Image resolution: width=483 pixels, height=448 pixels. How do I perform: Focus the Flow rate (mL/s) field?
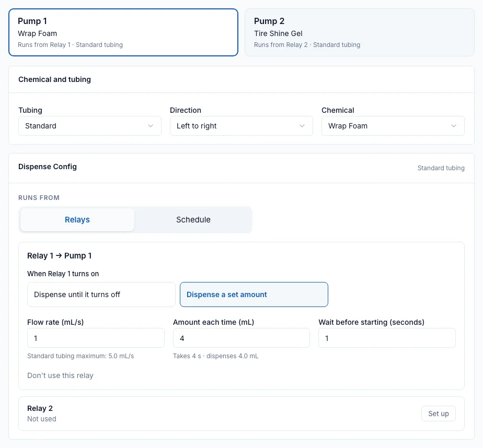click(96, 338)
